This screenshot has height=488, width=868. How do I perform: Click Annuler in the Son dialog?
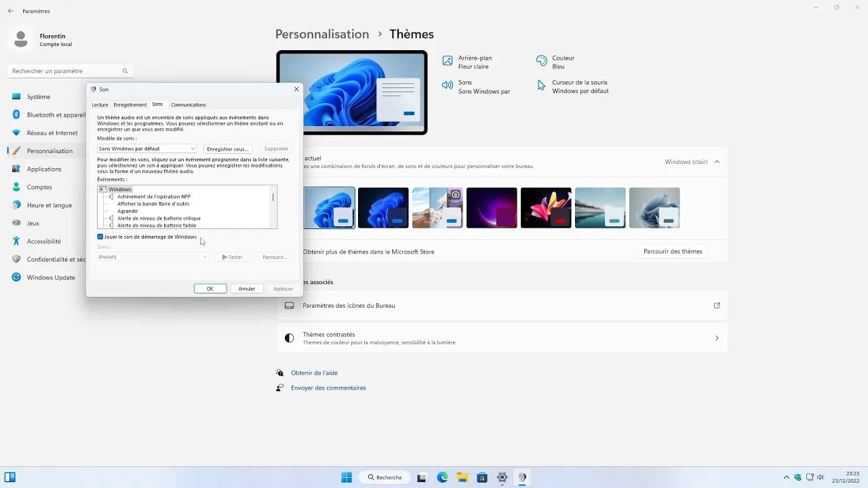pyautogui.click(x=247, y=289)
